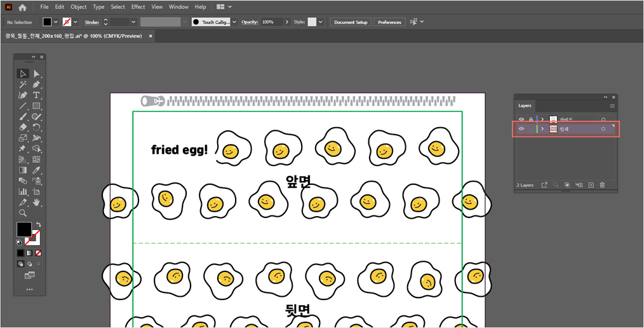Screen dimensions: 644x328
Task: Delete selection with Layers trash icon
Action: [602, 185]
